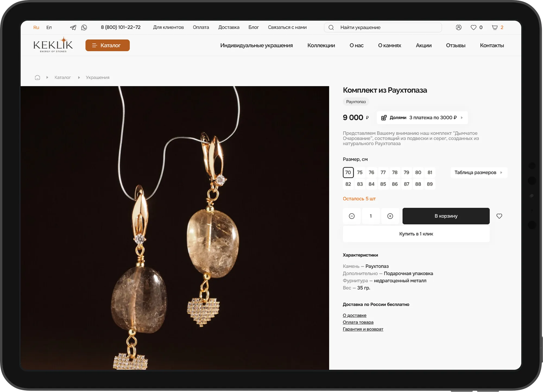Open the Гарантия и возврат link
Screen dimensions: 543x392
[x=363, y=329]
